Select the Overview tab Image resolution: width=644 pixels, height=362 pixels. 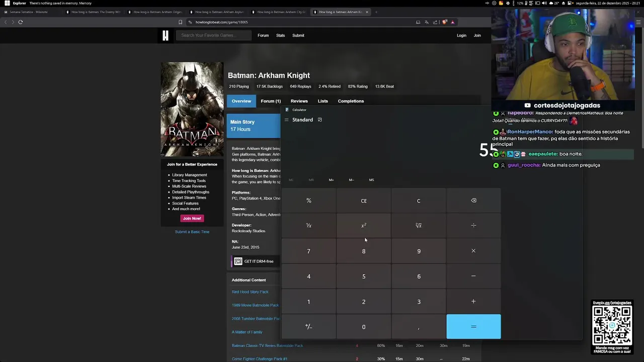tap(241, 101)
